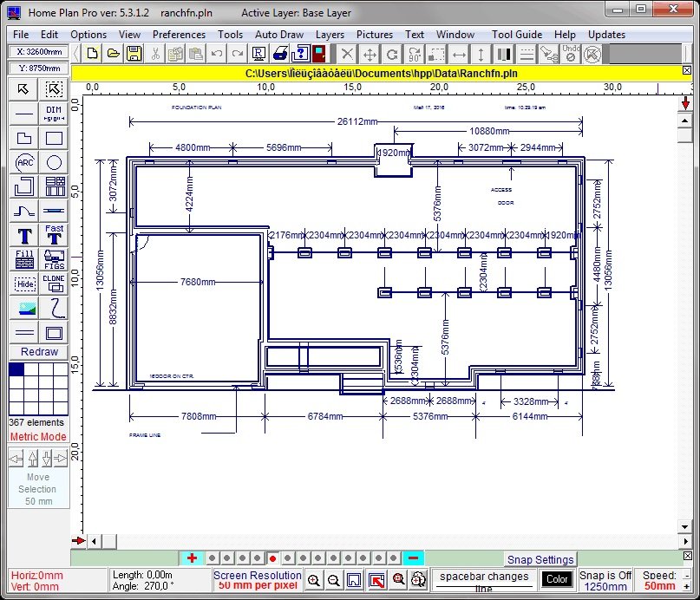Choose the DIM dimension tool
This screenshot has width=700, height=600.
54,114
